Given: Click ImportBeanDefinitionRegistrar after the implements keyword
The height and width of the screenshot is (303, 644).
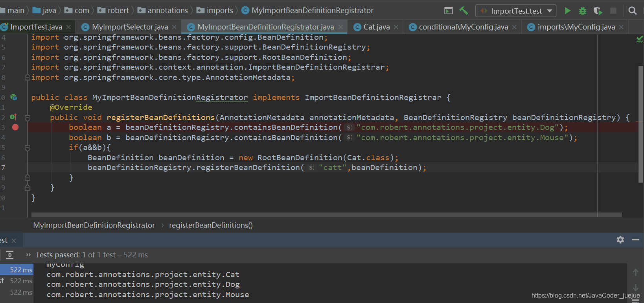Looking at the screenshot, I should pyautogui.click(x=373, y=97).
